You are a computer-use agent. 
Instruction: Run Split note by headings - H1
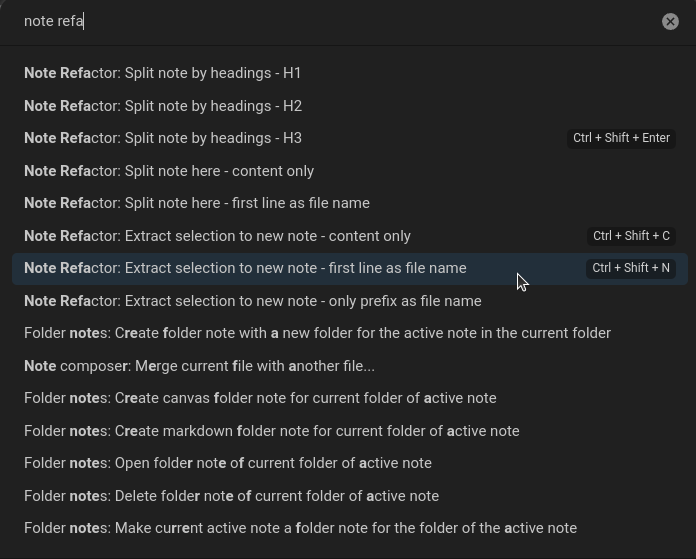(163, 73)
